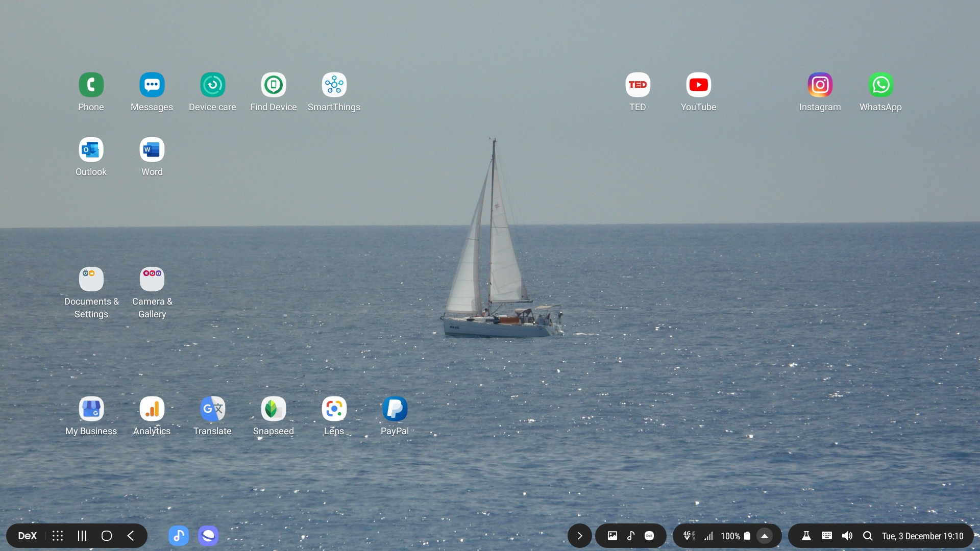The height and width of the screenshot is (551, 980).
Task: Open the Snapseed app
Action: coord(273,409)
